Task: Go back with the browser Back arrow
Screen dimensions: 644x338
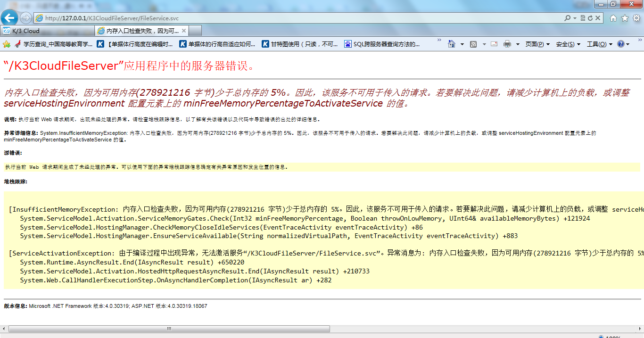Action: [10, 18]
